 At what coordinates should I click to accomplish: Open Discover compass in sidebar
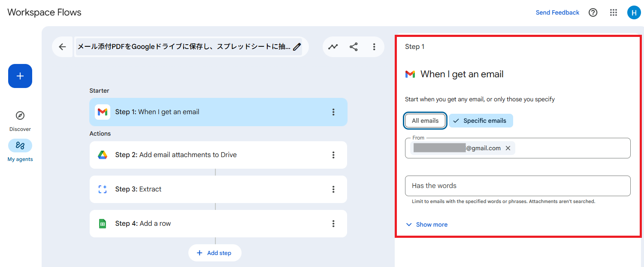click(x=20, y=116)
